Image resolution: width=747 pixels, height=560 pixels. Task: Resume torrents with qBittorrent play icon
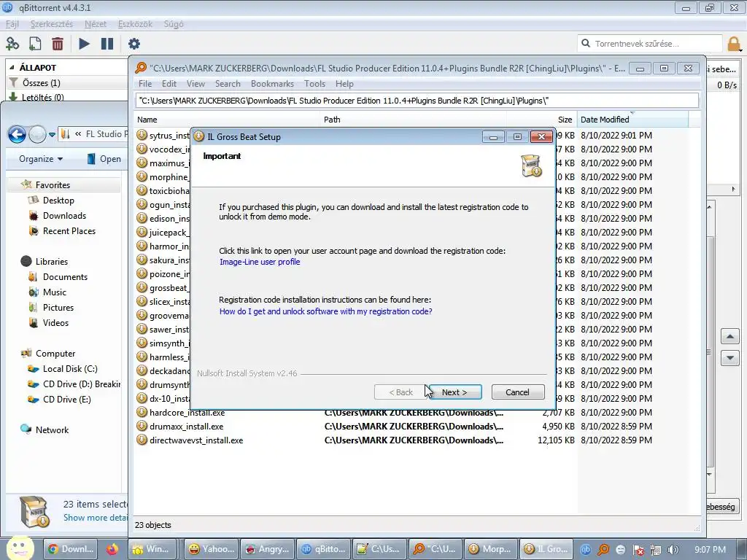click(84, 44)
